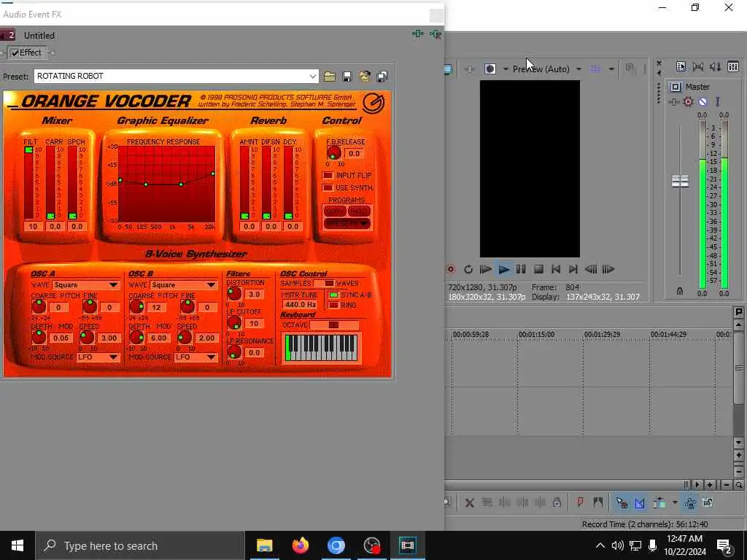Click the timeline zoom tool magnifier
Image resolution: width=747 pixels, height=560 pixels.
point(739,485)
